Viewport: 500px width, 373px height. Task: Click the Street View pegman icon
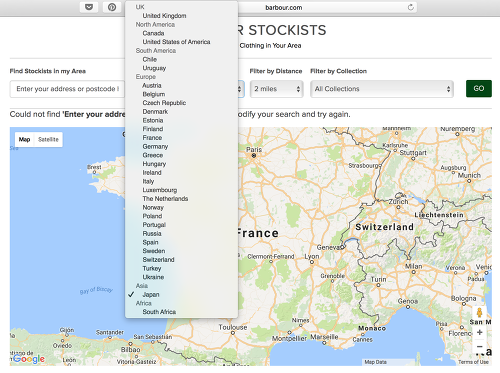479,313
